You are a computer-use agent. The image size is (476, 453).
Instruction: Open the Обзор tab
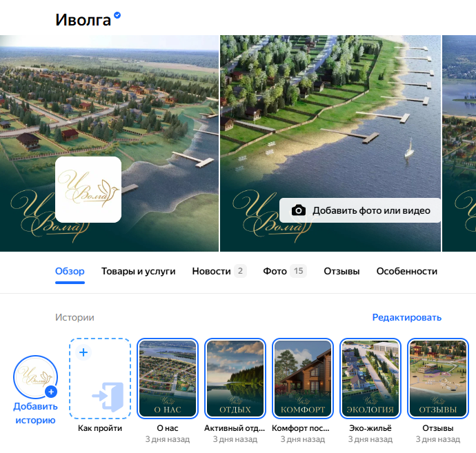[x=70, y=271]
